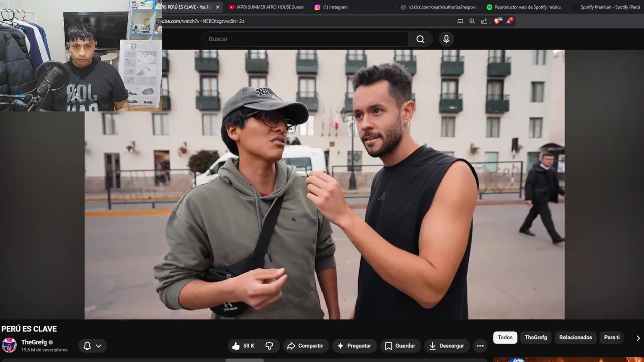This screenshot has width=644, height=362.
Task: Switch to SUMMER AFRO HOUSE Sunset tab
Action: pos(267,7)
